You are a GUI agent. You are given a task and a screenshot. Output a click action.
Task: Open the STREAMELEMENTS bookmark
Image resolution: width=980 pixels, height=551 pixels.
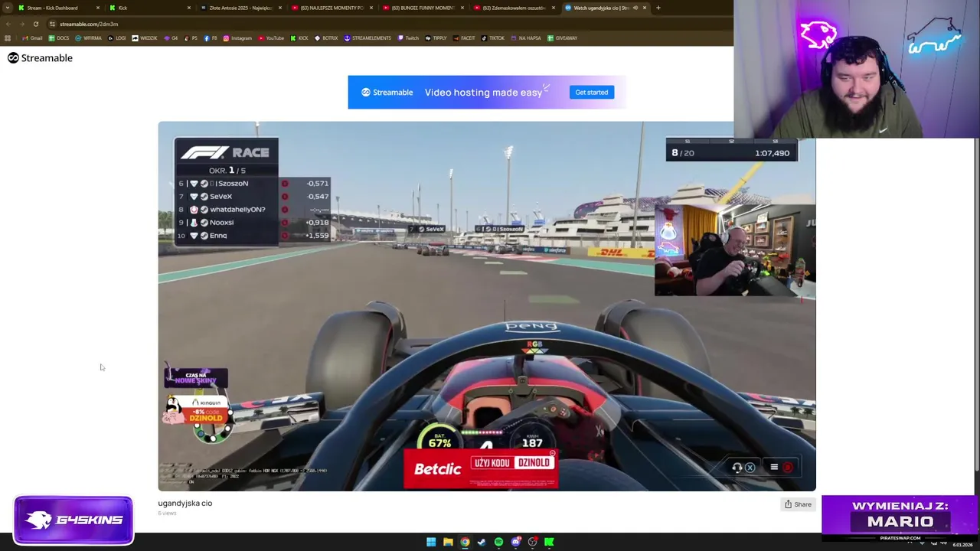[x=367, y=37]
